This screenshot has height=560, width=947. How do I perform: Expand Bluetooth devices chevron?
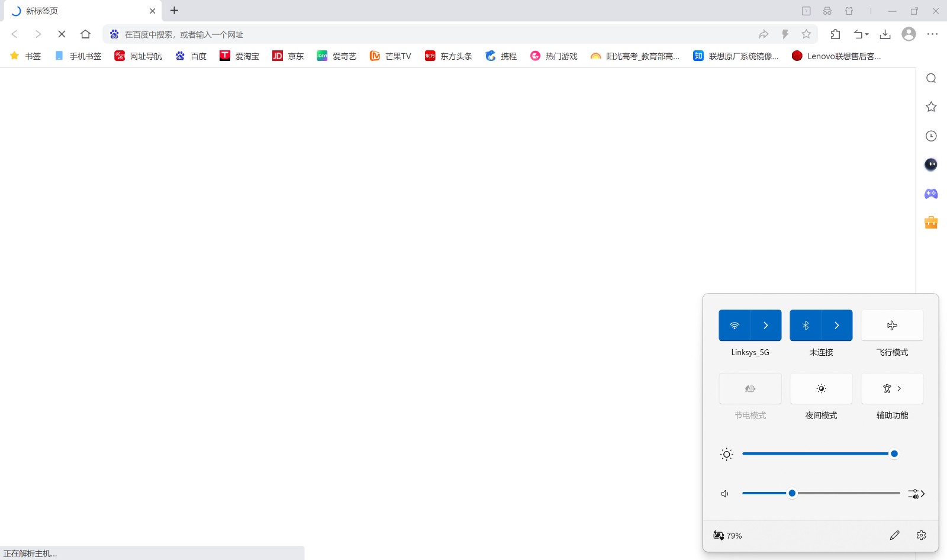point(837,325)
